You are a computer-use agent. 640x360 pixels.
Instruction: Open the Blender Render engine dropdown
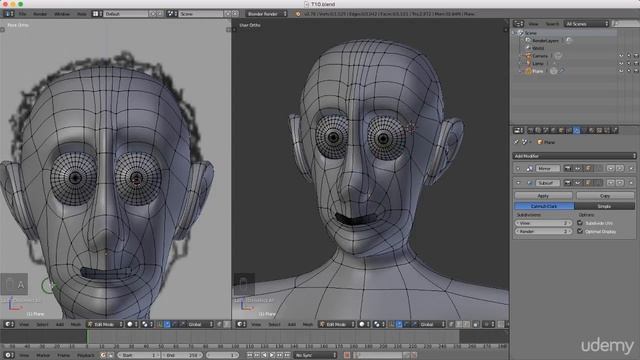click(x=266, y=13)
